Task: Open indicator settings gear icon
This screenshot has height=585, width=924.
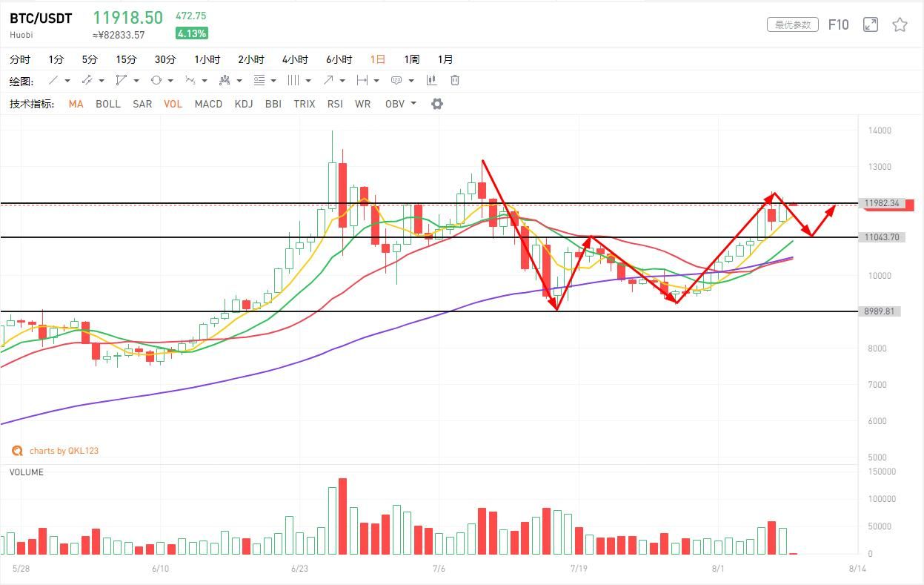Action: (x=437, y=104)
